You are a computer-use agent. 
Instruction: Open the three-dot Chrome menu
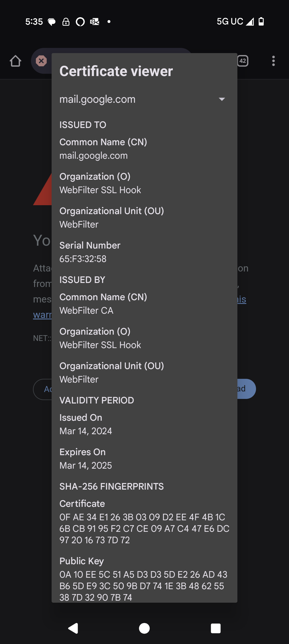pos(274,61)
